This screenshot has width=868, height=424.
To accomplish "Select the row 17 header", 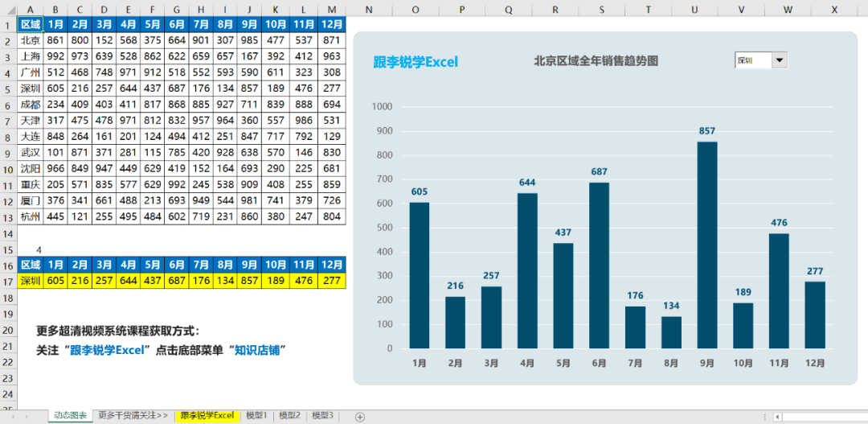I will [9, 282].
